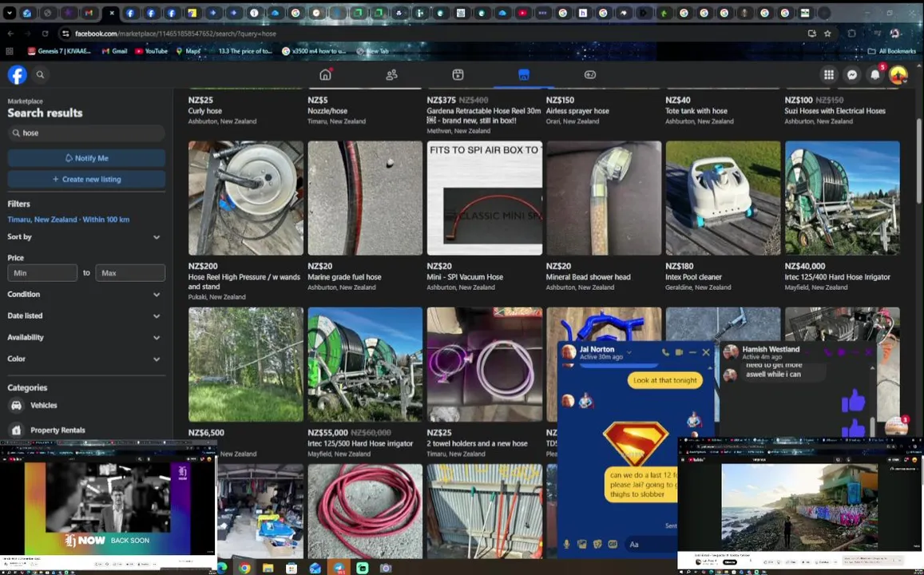Expand the Availability filter
The height and width of the screenshot is (575, 924).
(85, 338)
